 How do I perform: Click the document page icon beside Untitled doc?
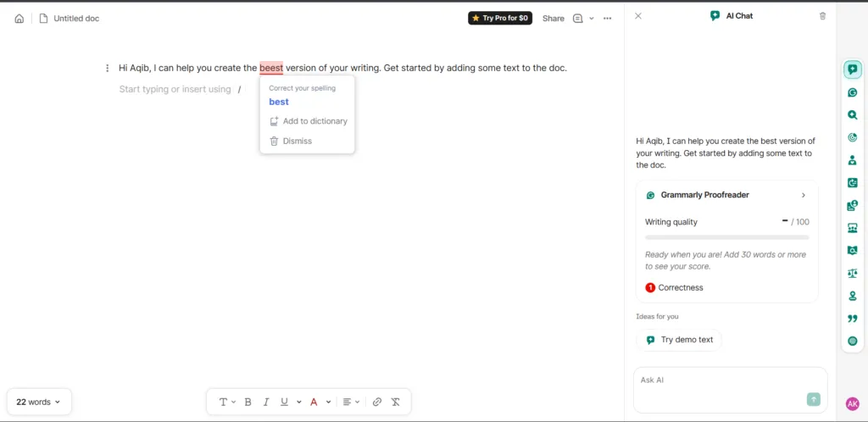click(43, 19)
